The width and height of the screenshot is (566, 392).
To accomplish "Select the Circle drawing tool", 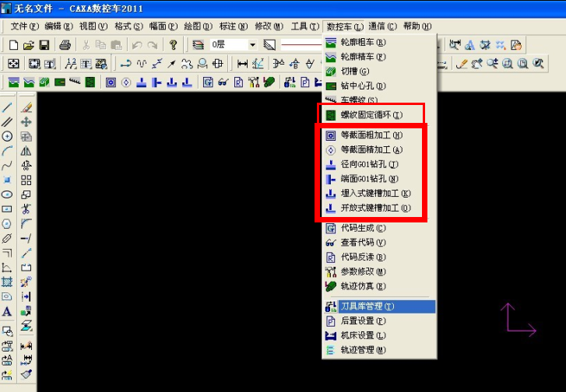I will point(7,136).
